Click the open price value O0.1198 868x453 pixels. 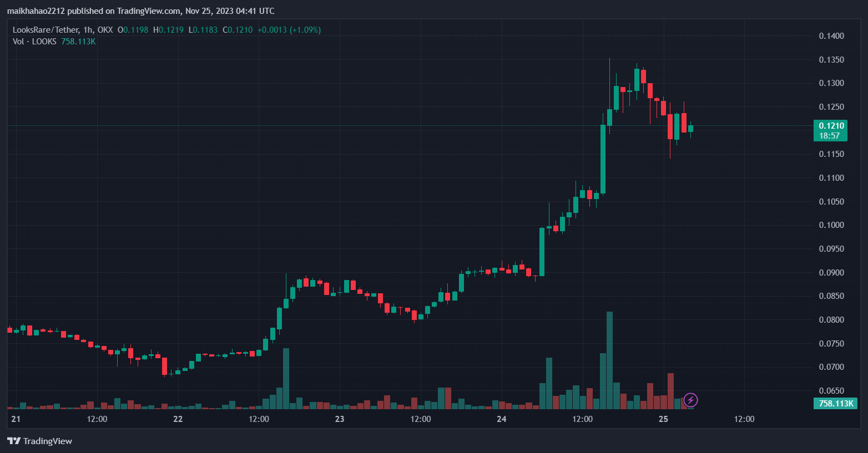(x=133, y=30)
